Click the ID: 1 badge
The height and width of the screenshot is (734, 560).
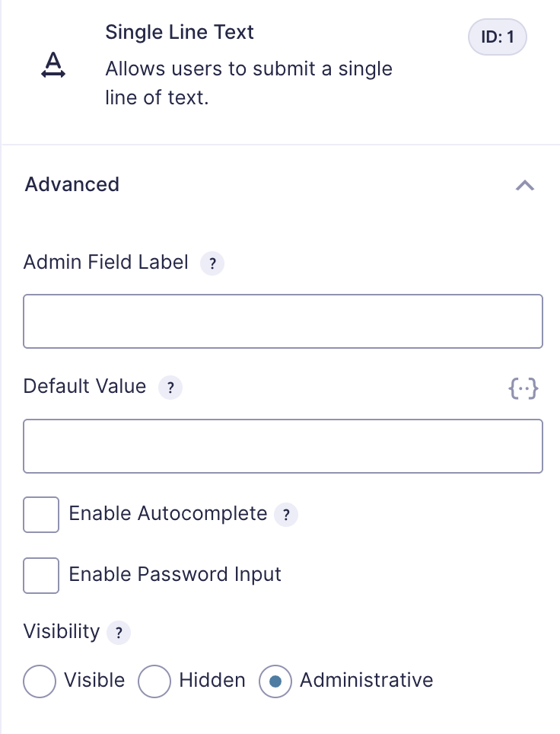click(x=498, y=37)
